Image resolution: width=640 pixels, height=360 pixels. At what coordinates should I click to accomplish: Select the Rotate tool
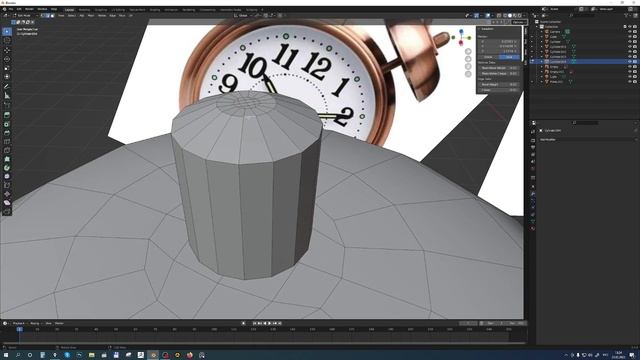[7, 59]
